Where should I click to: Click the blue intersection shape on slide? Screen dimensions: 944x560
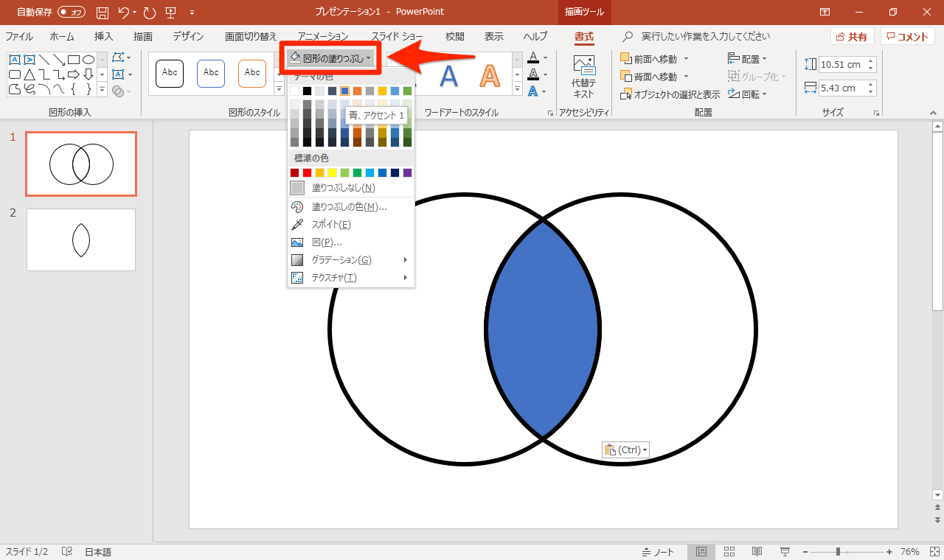pos(543,329)
